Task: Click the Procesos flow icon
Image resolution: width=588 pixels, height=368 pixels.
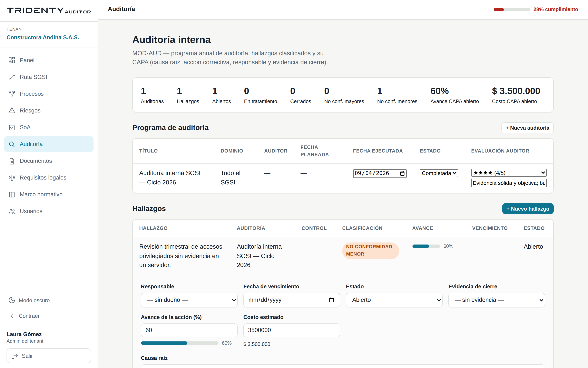Action: tap(12, 94)
